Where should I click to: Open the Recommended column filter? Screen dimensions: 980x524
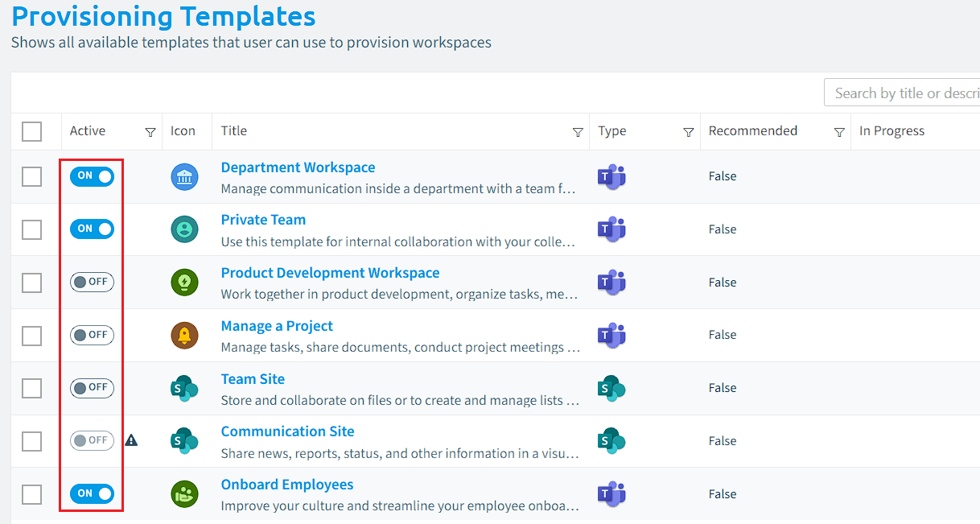pyautogui.click(x=840, y=133)
